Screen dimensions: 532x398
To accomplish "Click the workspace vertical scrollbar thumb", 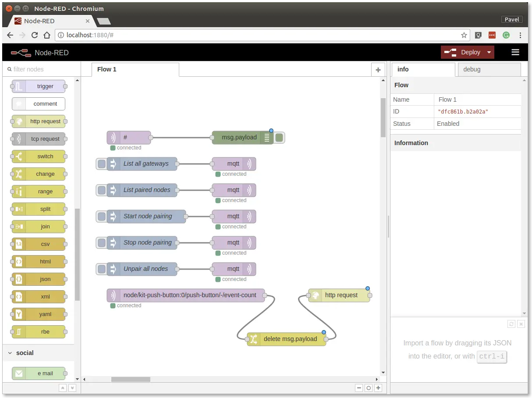I will pyautogui.click(x=383, y=118).
